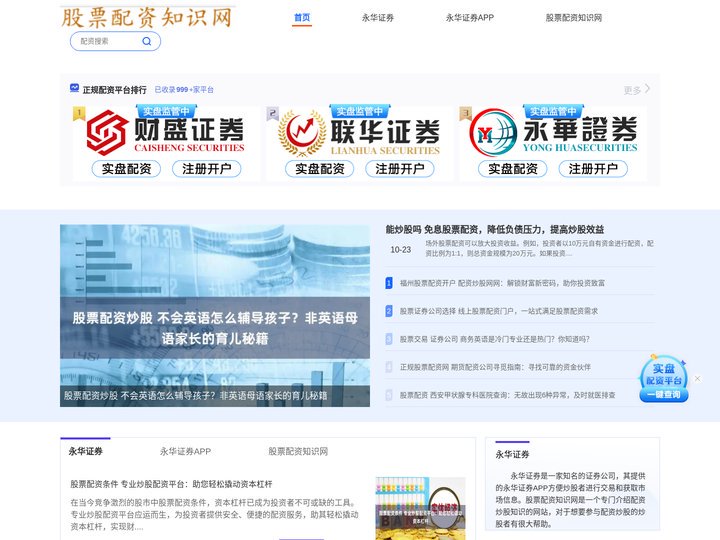Screen dimensions: 720x540
Task: Click the rank 2 silver ribbon badge
Action: 272,113
